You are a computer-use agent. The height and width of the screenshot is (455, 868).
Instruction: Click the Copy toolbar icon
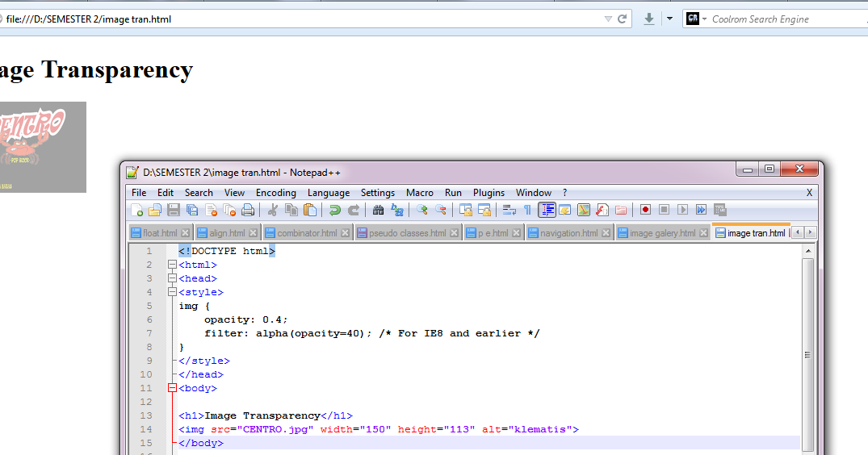click(291, 210)
